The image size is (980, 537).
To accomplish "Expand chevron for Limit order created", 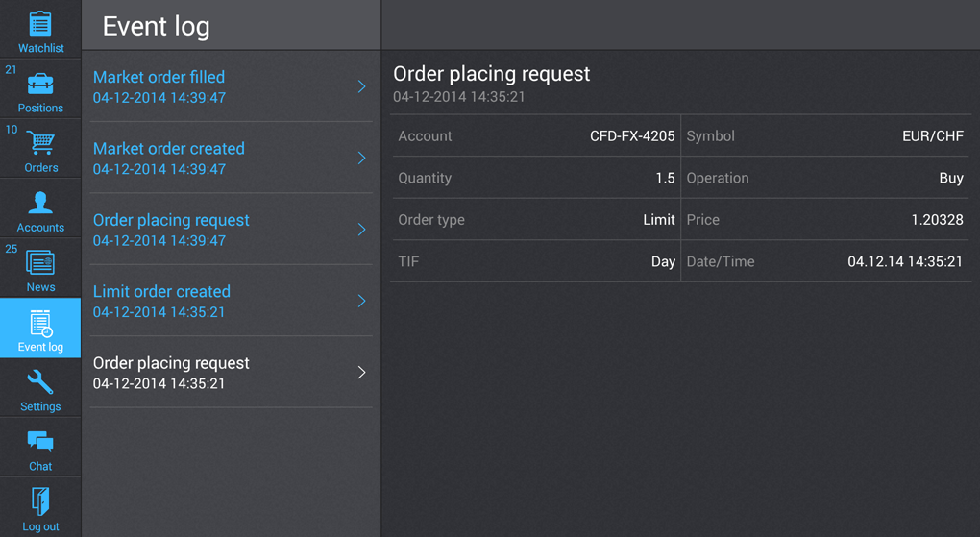I will pyautogui.click(x=361, y=301).
